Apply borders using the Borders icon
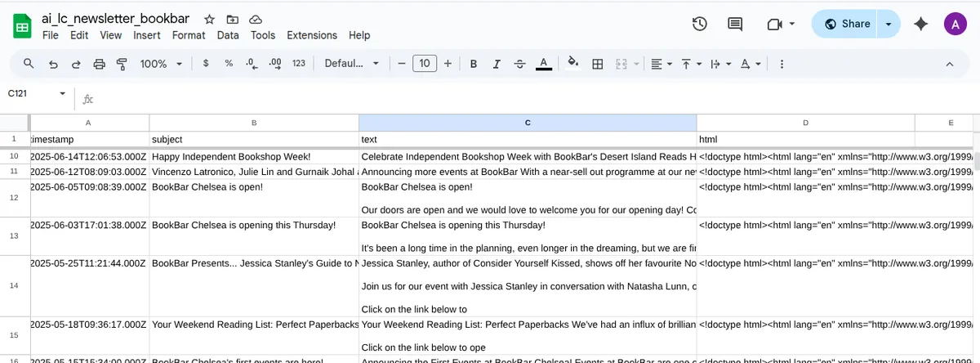The height and width of the screenshot is (363, 980). 597,64
